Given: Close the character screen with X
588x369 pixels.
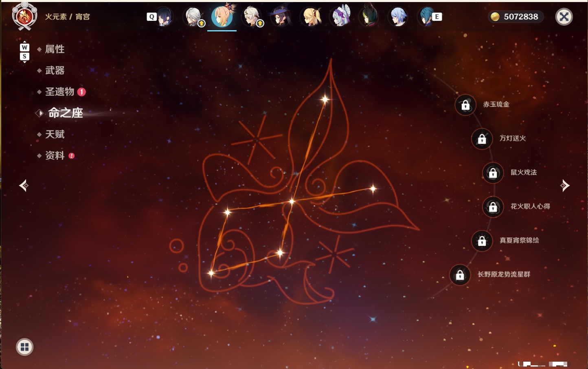Looking at the screenshot, I should coord(564,17).
